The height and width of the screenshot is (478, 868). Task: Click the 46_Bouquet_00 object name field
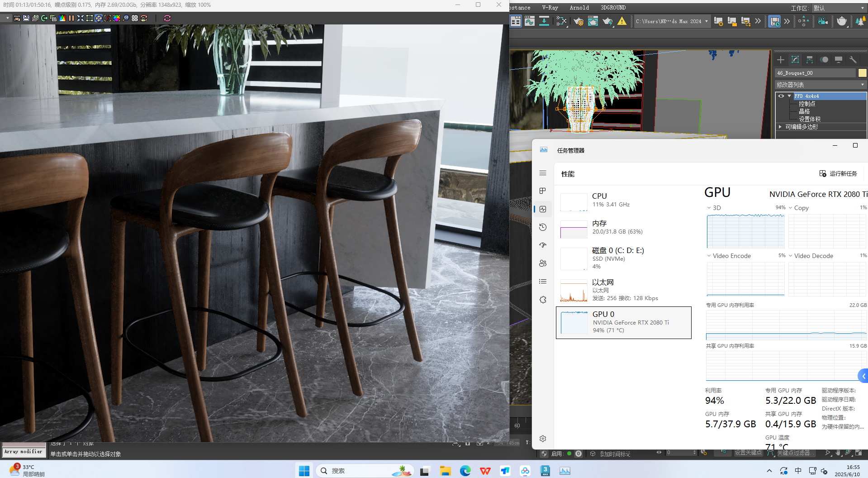point(816,73)
